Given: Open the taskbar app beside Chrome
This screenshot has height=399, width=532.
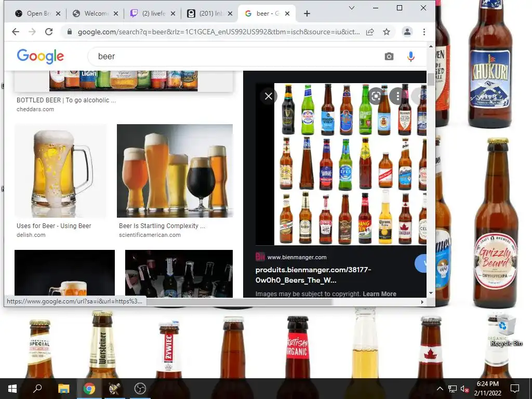Looking at the screenshot, I should 114,389.
